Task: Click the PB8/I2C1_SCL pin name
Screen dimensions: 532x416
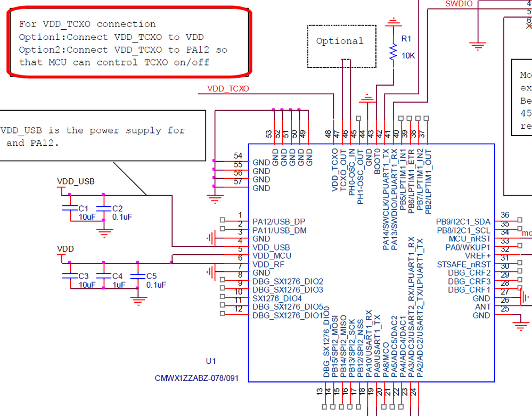Action: (x=463, y=230)
